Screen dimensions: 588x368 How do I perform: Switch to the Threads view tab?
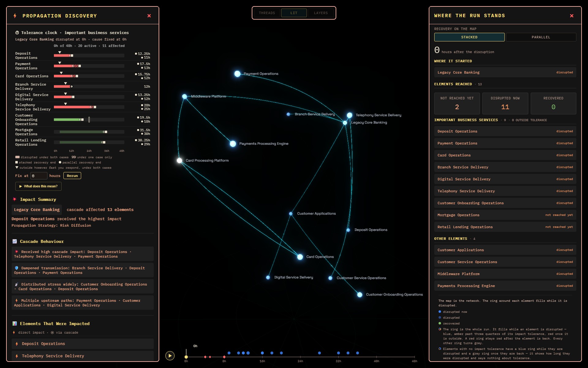pyautogui.click(x=267, y=13)
